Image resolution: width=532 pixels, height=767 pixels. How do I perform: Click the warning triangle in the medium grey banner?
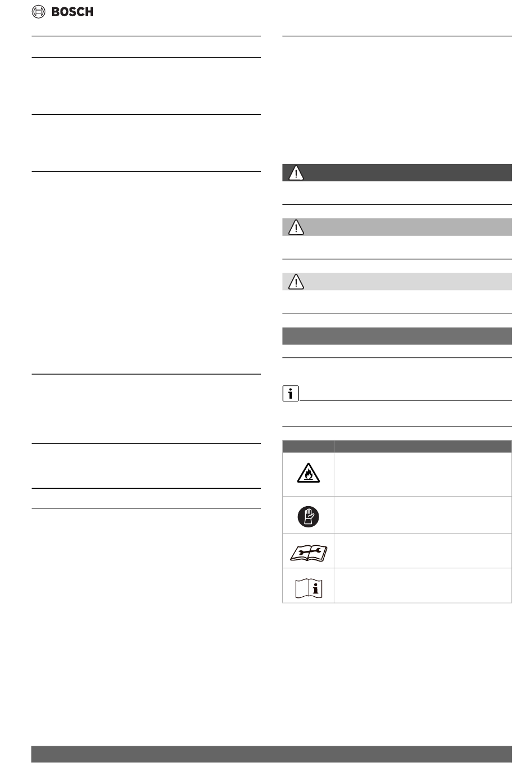pos(296,227)
